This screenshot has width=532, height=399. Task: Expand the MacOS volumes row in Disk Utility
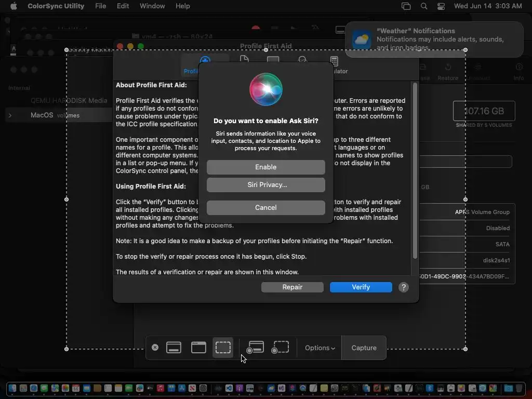click(x=10, y=115)
